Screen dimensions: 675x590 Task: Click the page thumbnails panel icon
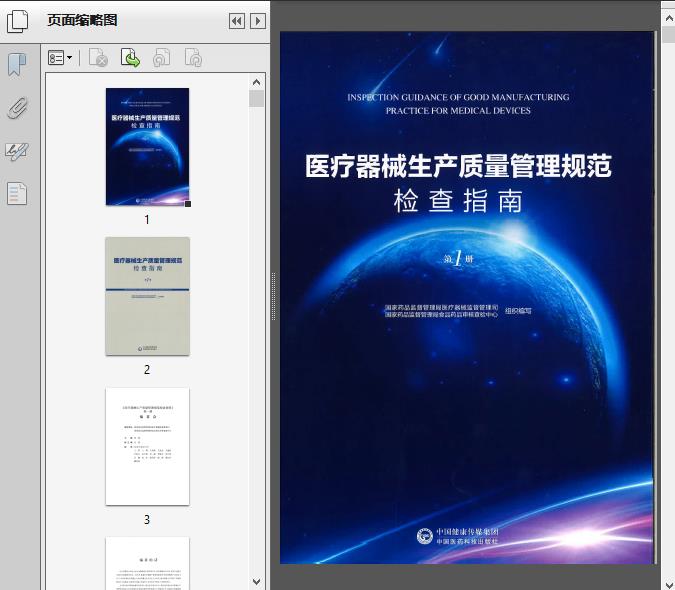tap(17, 21)
